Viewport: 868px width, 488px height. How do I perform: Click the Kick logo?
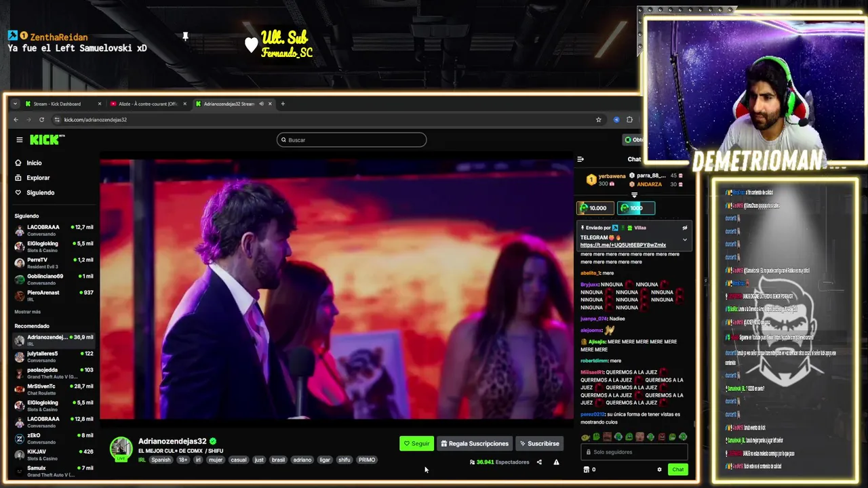47,140
